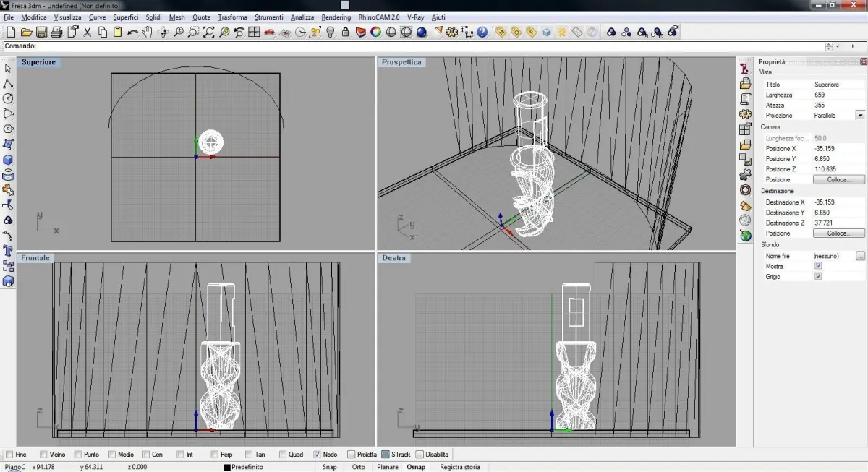Click the light bulb hide/show icon
The image size is (868, 472).
[x=331, y=32]
